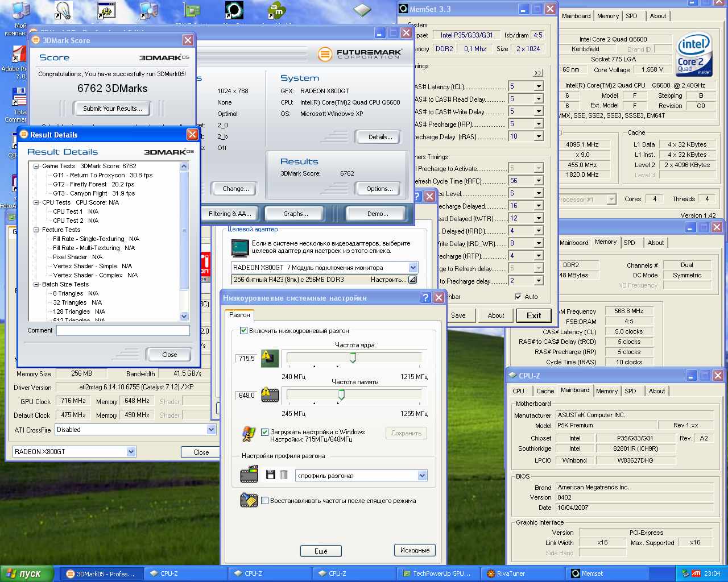Viewport: 728px width, 582px height.
Task: Switch to TechPowerUp GPU-Z taskbar button
Action: click(438, 573)
